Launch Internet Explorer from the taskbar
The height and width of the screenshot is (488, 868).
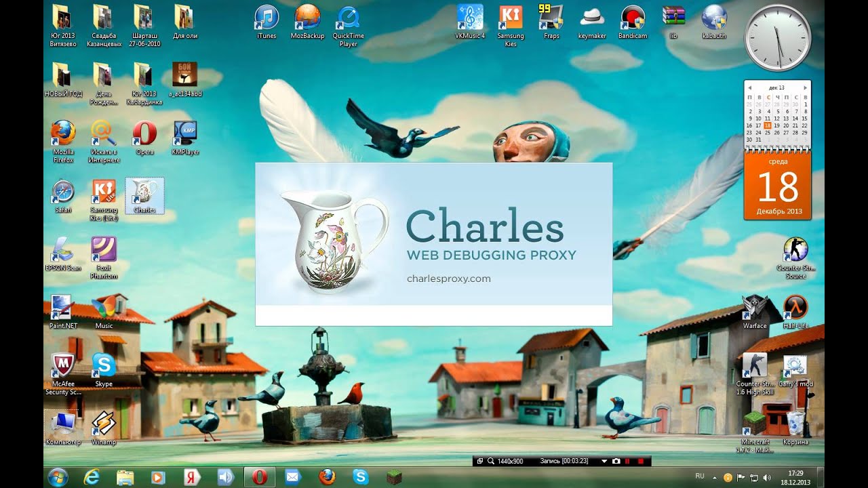click(92, 477)
